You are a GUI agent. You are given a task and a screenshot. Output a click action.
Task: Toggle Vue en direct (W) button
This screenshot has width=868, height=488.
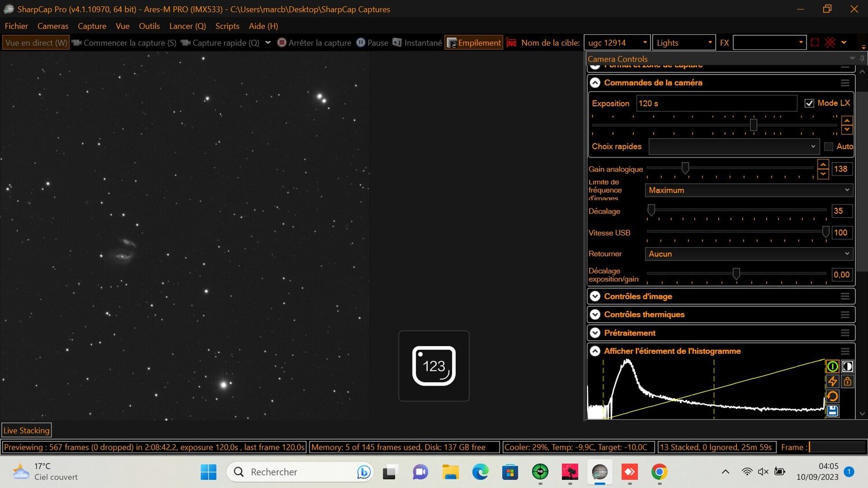(36, 43)
